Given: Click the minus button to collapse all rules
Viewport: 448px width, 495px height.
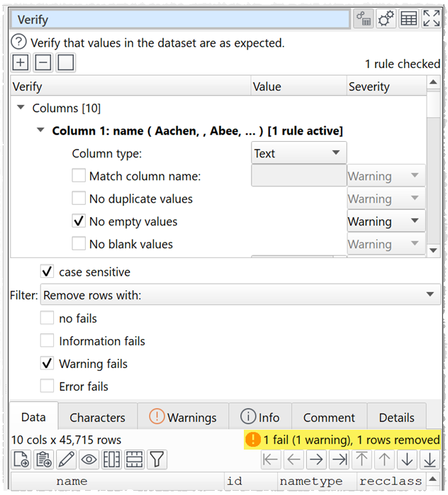Looking at the screenshot, I should click(x=43, y=63).
